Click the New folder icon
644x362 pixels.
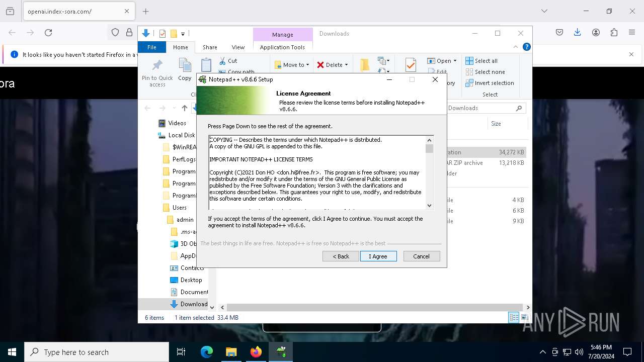(x=365, y=65)
